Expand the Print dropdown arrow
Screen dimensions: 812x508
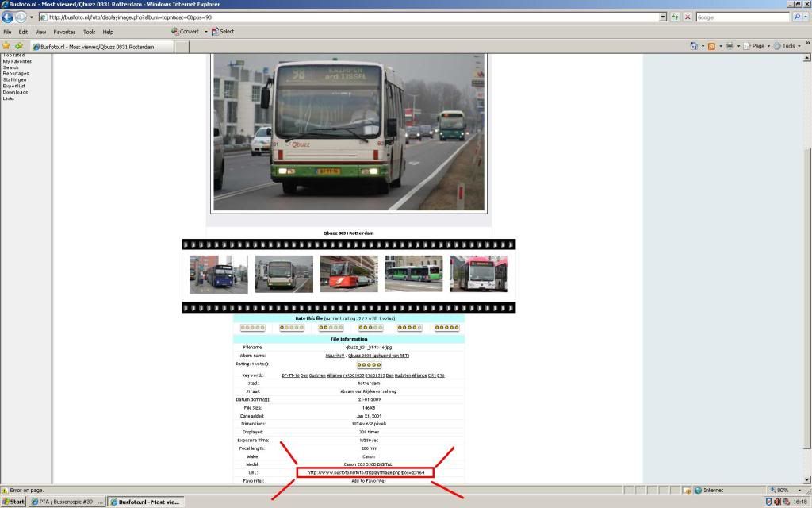[738, 46]
